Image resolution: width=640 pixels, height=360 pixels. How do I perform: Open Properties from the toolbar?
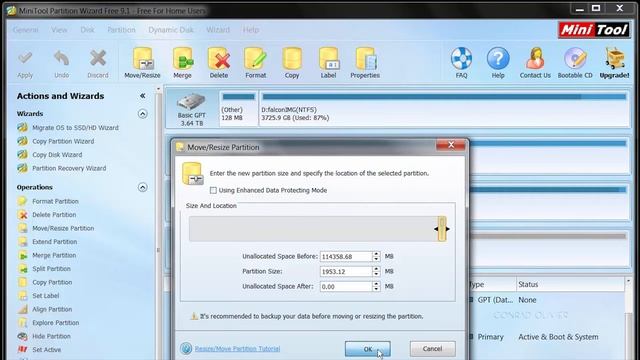coord(365,63)
